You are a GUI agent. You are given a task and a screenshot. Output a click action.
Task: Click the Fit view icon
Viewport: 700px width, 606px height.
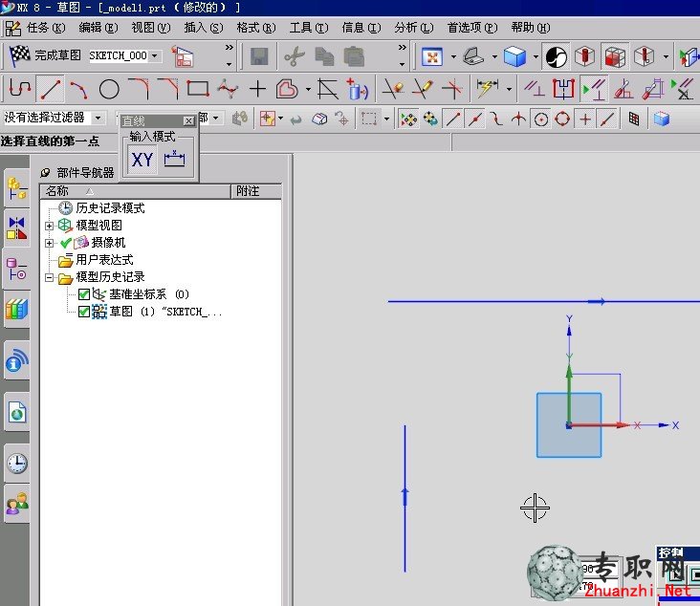(x=431, y=56)
